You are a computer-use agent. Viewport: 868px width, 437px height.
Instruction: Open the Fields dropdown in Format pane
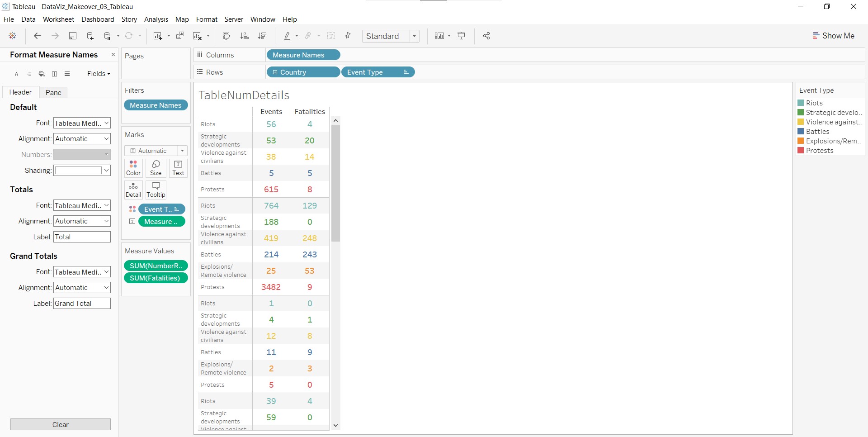point(99,74)
